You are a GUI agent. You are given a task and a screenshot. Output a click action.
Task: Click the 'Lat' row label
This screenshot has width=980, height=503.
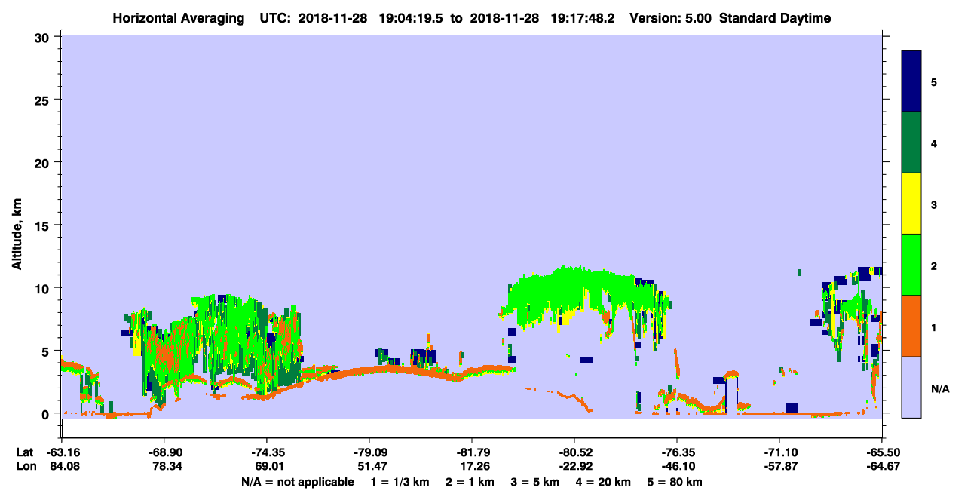tap(24, 452)
